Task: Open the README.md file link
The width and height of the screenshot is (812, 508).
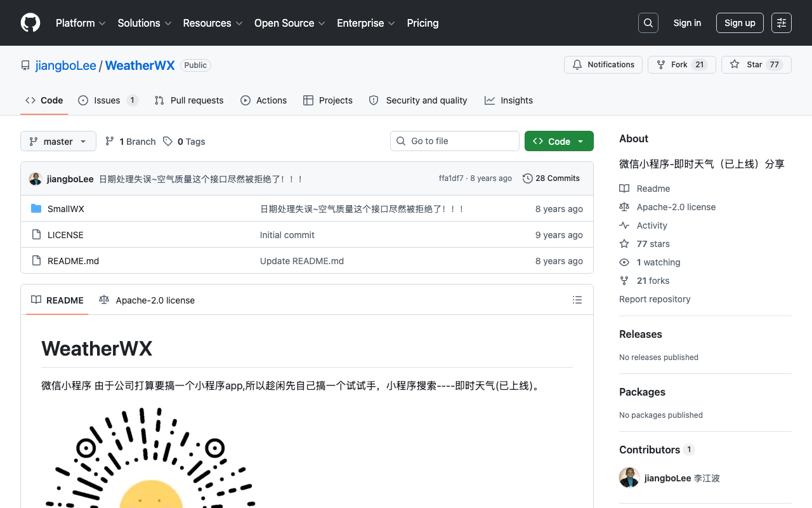Action: pos(73,261)
